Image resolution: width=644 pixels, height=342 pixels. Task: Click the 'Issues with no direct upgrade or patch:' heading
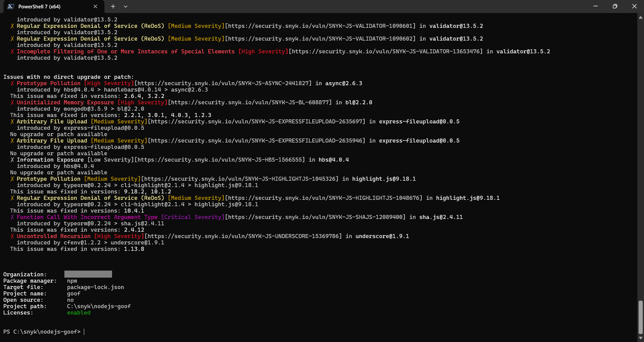click(x=68, y=77)
